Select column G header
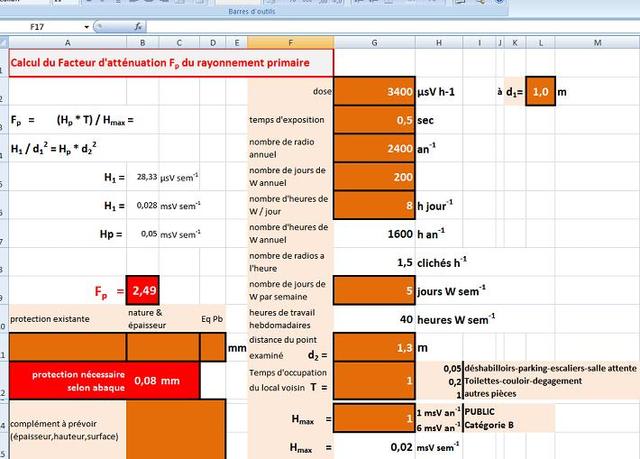Viewport: 640px width, 459px height. 374,42
